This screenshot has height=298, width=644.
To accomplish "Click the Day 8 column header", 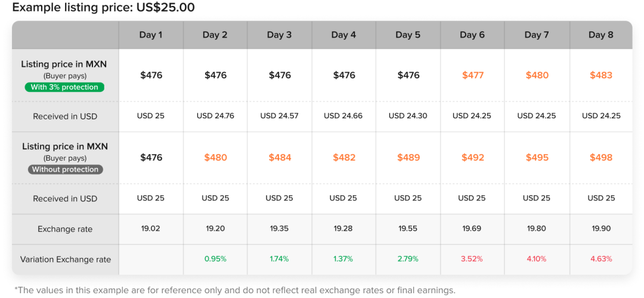I will point(601,35).
